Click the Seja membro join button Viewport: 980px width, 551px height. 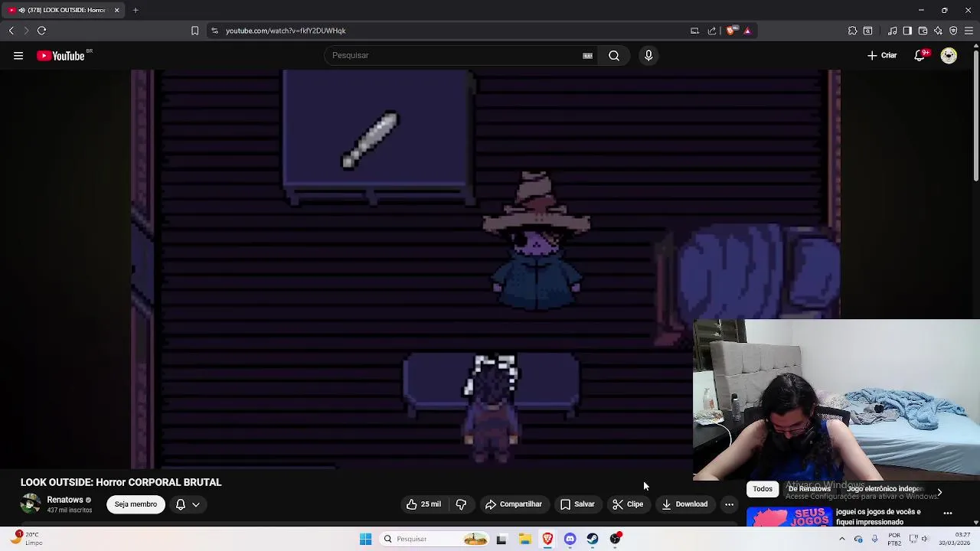coord(136,504)
